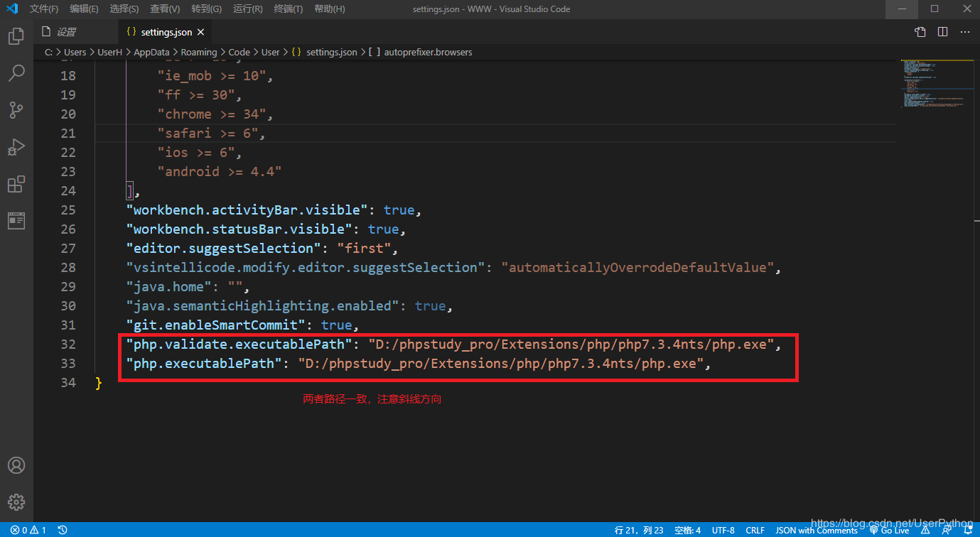
Task: Click the "android >= 4.4" string
Action: 220,171
